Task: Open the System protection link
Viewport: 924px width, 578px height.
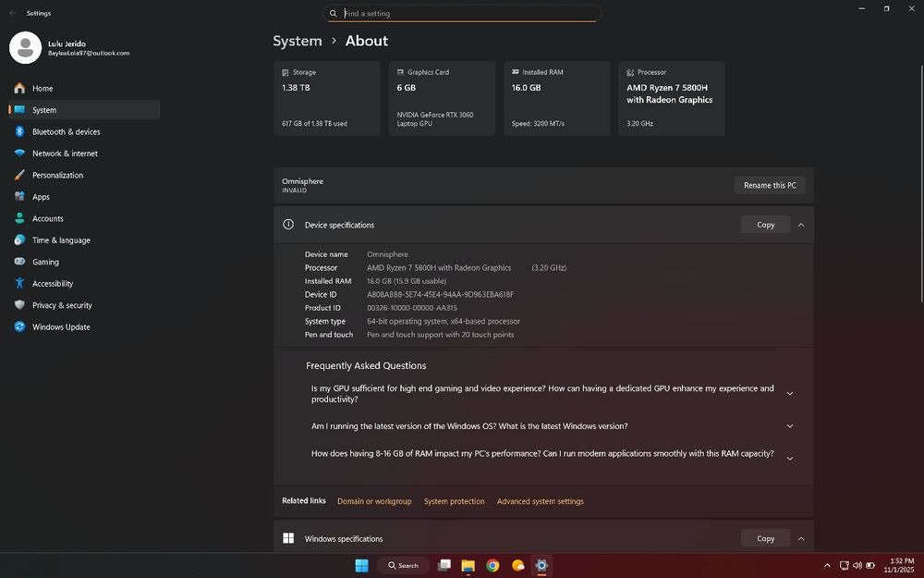Action: point(455,501)
